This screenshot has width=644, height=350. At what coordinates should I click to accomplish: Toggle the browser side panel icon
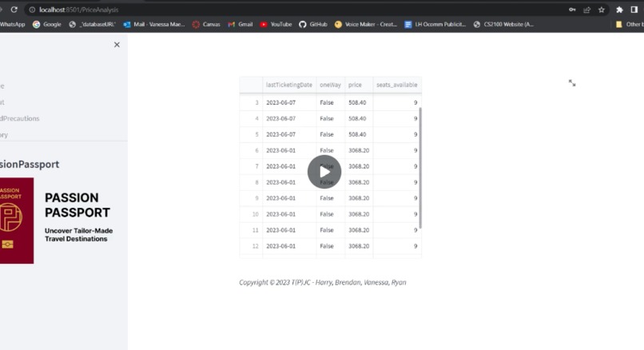tap(634, 10)
